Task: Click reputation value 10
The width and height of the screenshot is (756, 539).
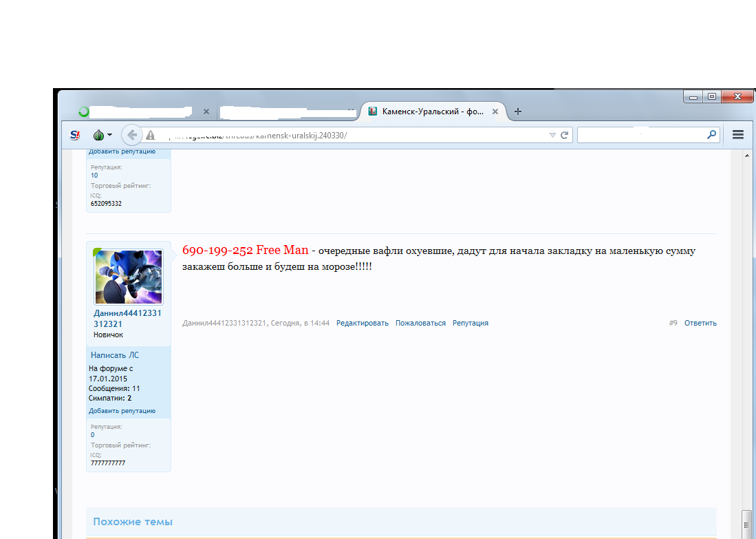Action: tap(94, 175)
